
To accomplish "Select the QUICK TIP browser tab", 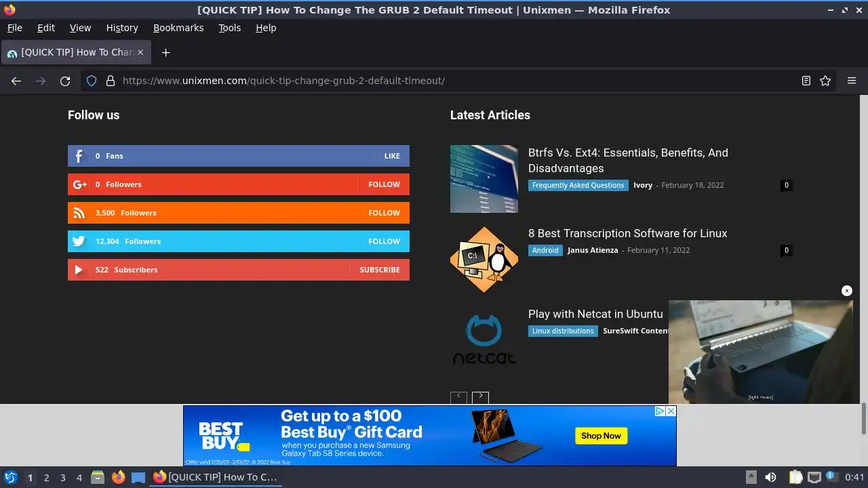I will (75, 52).
